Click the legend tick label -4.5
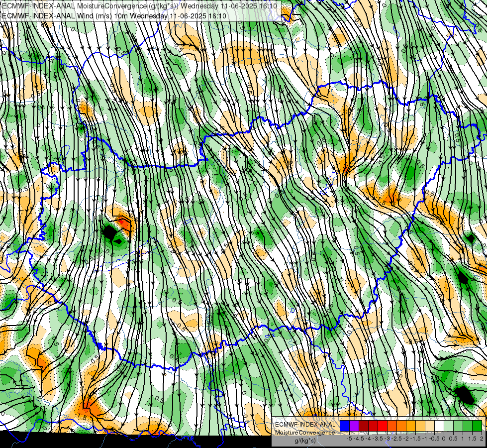The image size is (487, 448). [359, 439]
